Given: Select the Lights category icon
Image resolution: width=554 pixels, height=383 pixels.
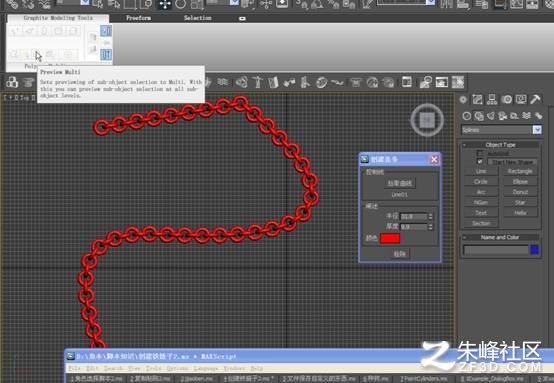Looking at the screenshot, I should pyautogui.click(x=491, y=116).
